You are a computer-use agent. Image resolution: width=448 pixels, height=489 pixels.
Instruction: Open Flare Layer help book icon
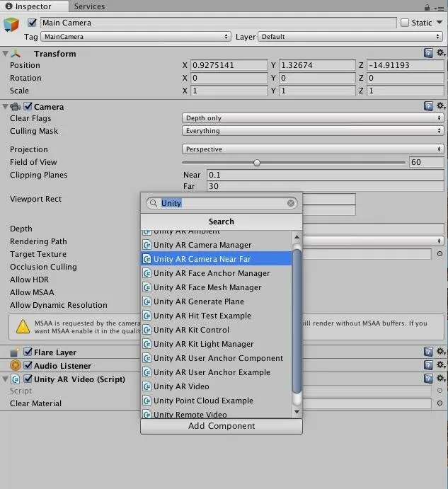pyautogui.click(x=428, y=352)
